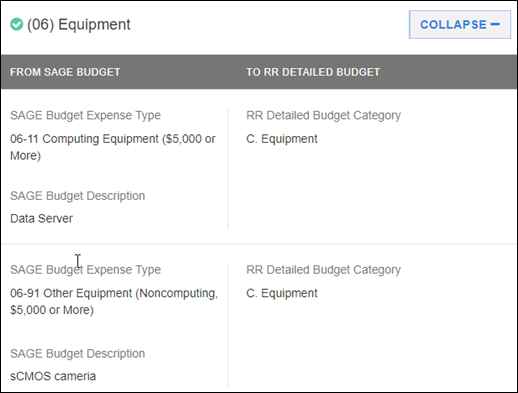Click RR Detailed Budget Category label in second row
This screenshot has width=518, height=393.
[x=323, y=270]
